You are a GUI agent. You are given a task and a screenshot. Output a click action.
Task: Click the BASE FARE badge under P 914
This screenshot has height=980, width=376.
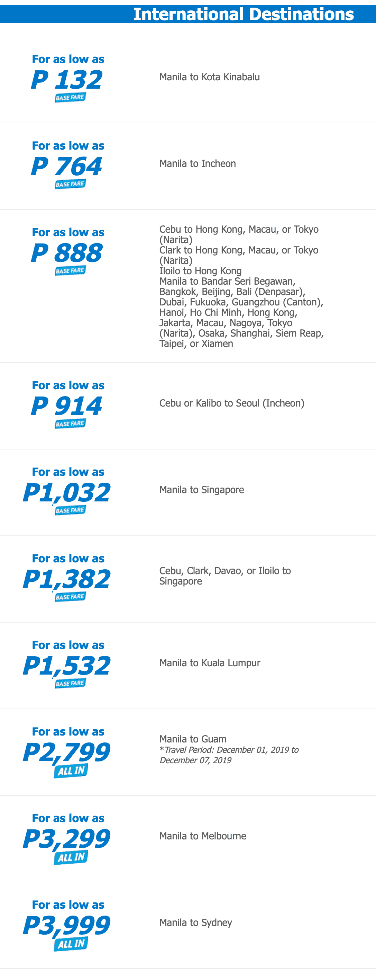click(x=70, y=424)
